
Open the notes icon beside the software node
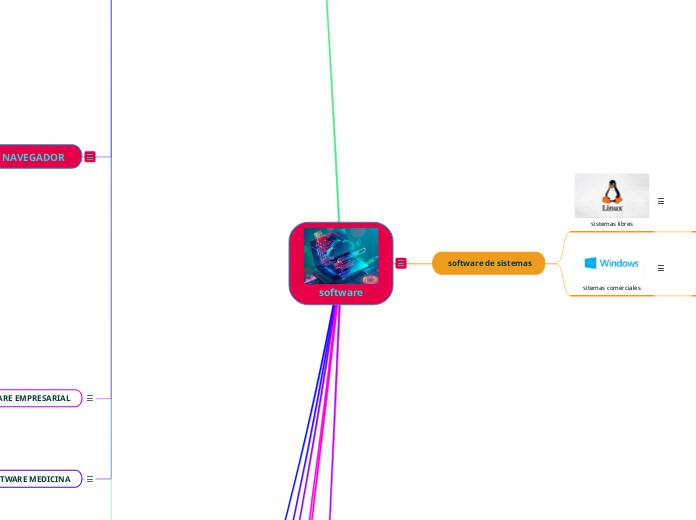click(x=401, y=263)
